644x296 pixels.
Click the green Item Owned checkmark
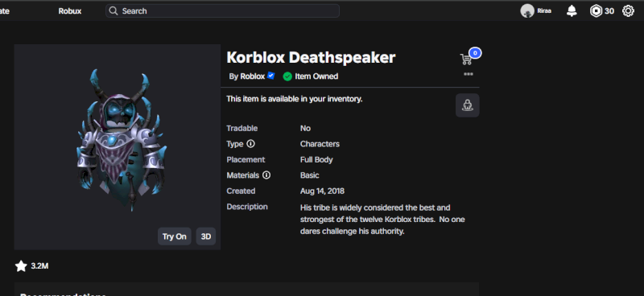tap(287, 76)
